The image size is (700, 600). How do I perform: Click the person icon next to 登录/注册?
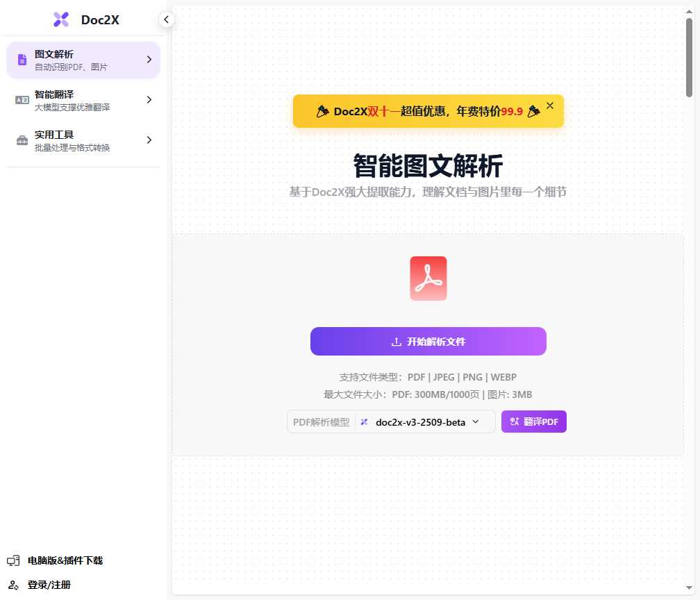(x=12, y=585)
